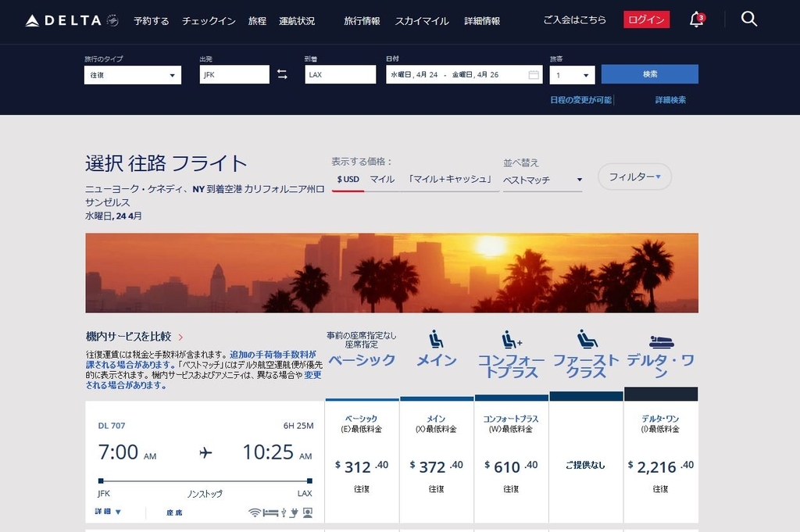Click the LAX arrival input field
The image size is (800, 532).
pos(341,74)
